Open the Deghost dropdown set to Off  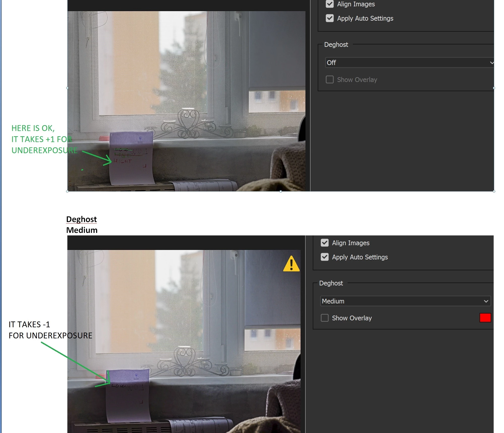click(409, 63)
